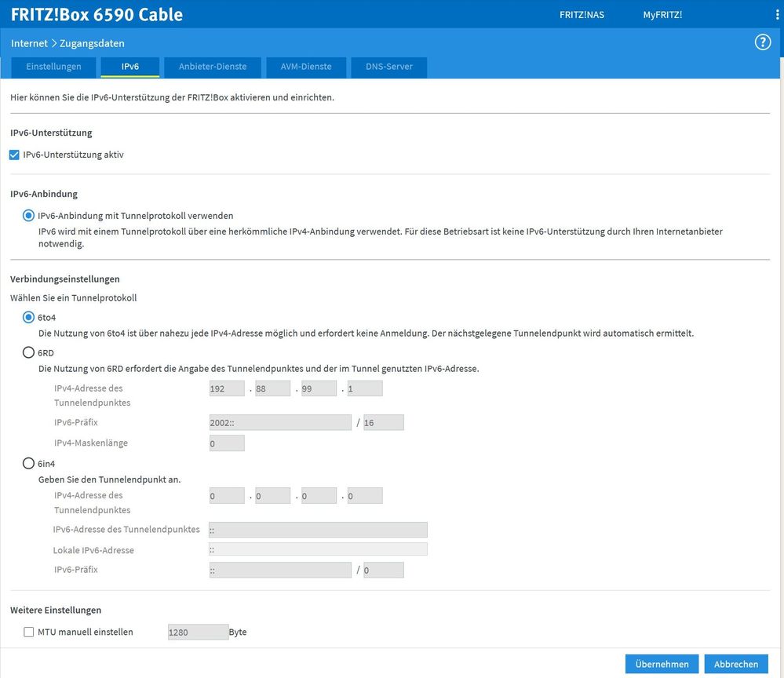This screenshot has width=784, height=678.
Task: Enable MTU manuell einstellen checkbox
Action: (28, 632)
